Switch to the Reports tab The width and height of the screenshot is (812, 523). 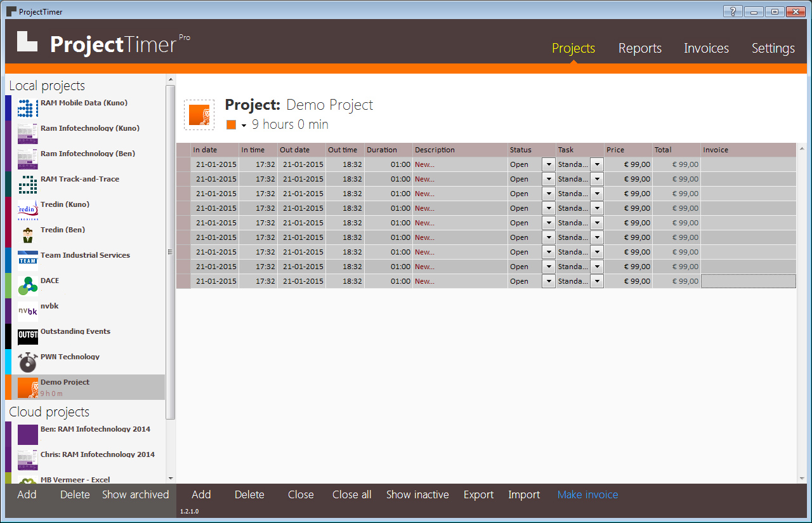click(x=639, y=48)
